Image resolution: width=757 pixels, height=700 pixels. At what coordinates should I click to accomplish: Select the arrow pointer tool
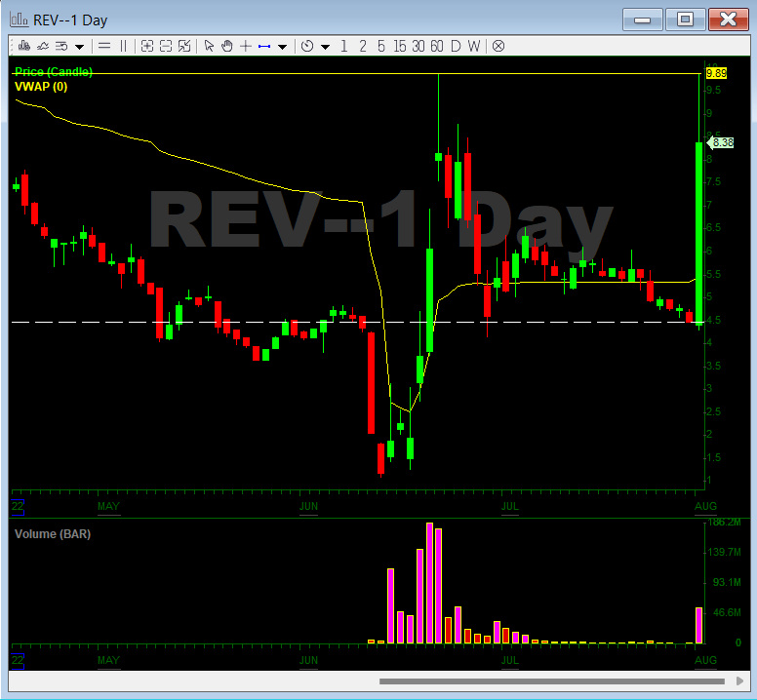209,47
